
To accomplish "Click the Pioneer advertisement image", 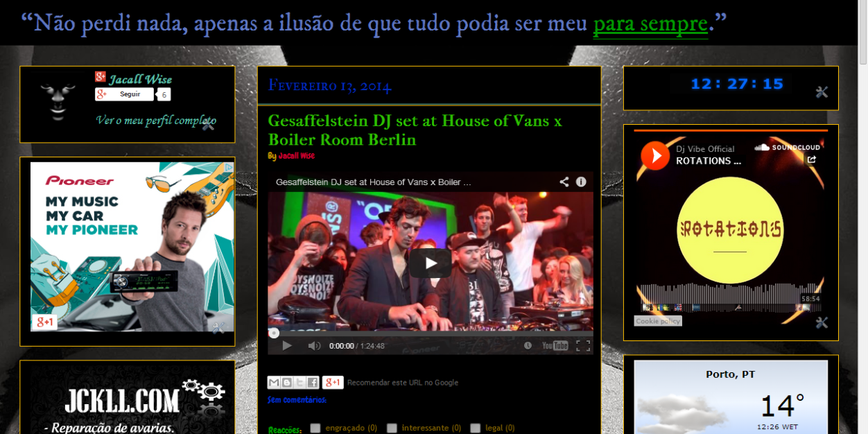I will click(x=132, y=247).
